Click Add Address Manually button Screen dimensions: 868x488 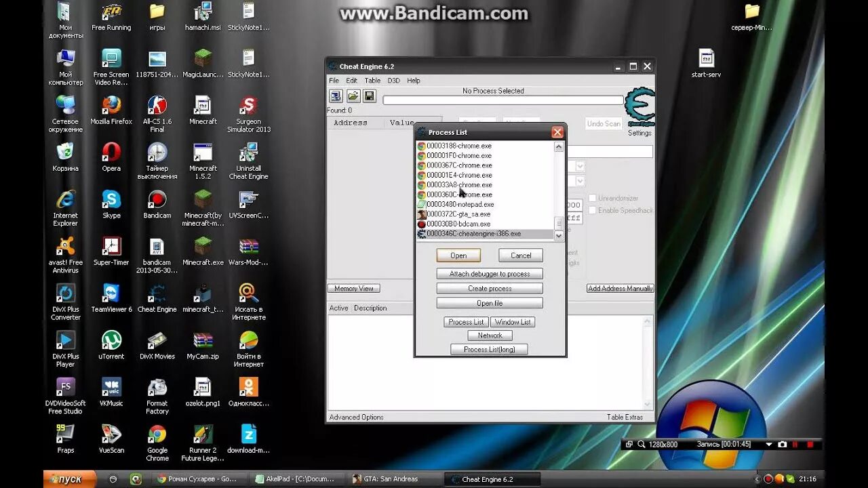point(620,289)
